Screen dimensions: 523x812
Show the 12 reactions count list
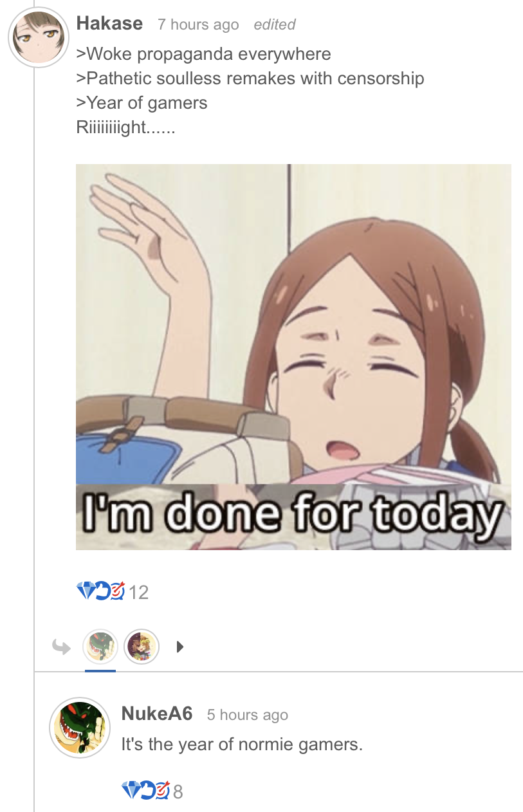coord(139,592)
